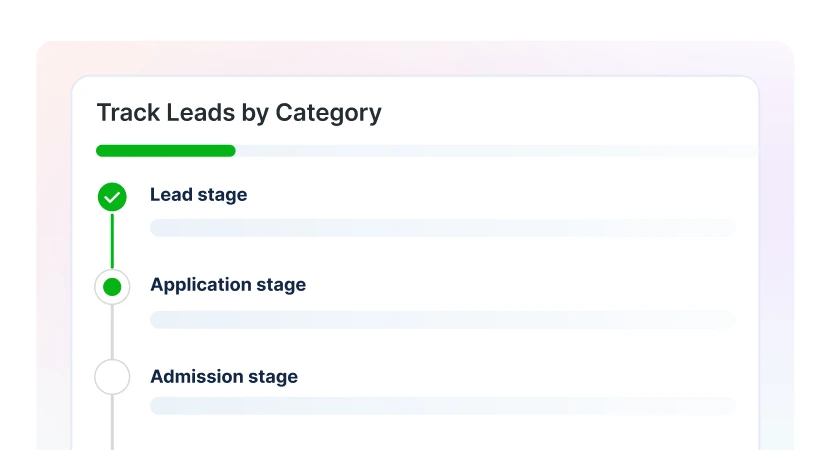Open the Lead stage label

point(198,195)
